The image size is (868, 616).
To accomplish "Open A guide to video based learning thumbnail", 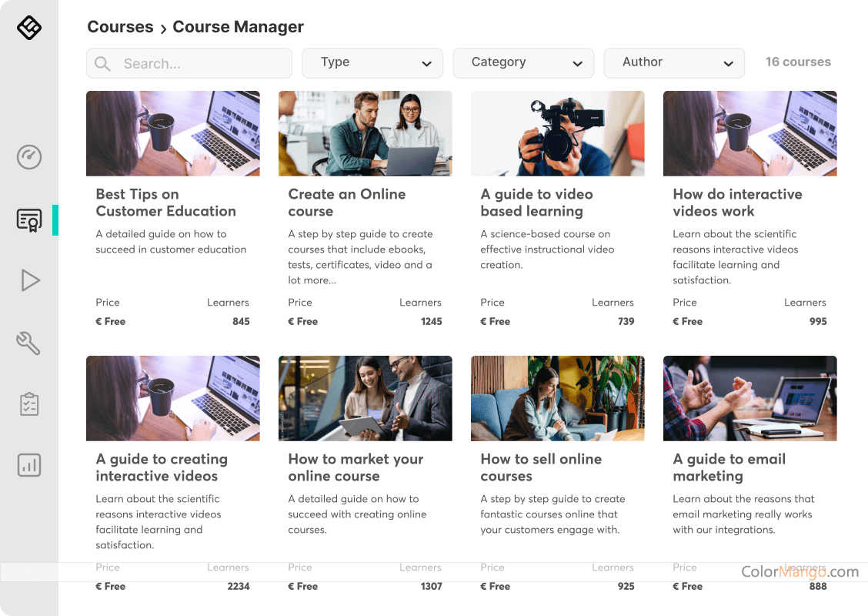I will coord(557,133).
